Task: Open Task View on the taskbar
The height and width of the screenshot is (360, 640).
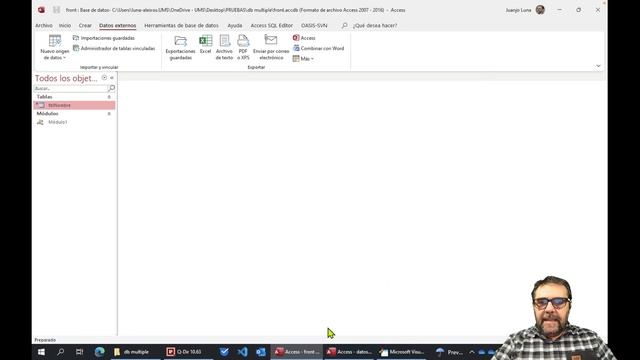Action: point(80,351)
